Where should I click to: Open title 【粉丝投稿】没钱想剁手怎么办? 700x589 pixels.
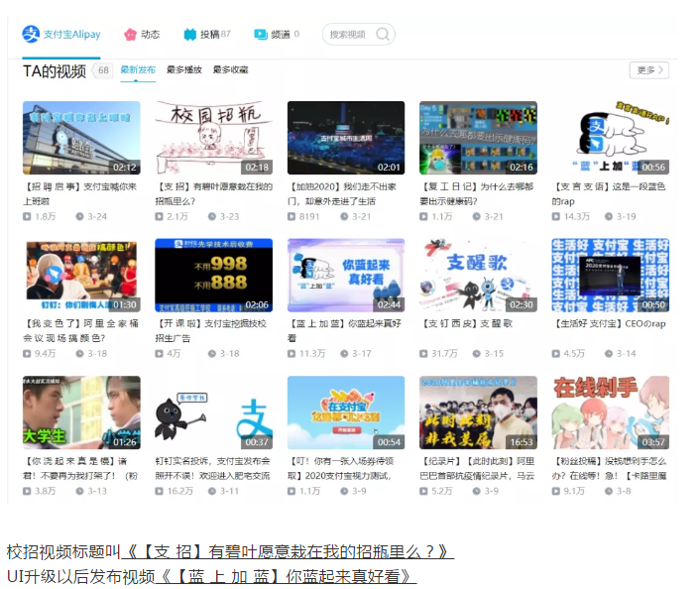(610, 468)
